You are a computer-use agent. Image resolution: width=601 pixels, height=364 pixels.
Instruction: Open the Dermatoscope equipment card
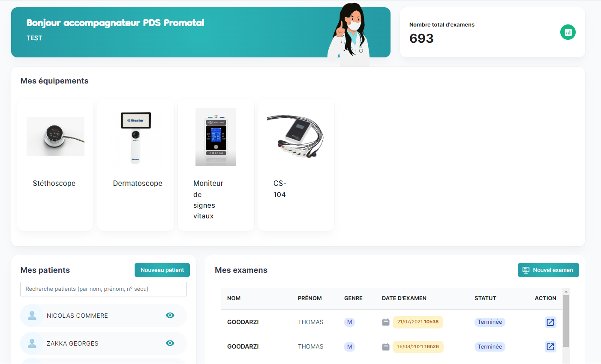(x=135, y=164)
